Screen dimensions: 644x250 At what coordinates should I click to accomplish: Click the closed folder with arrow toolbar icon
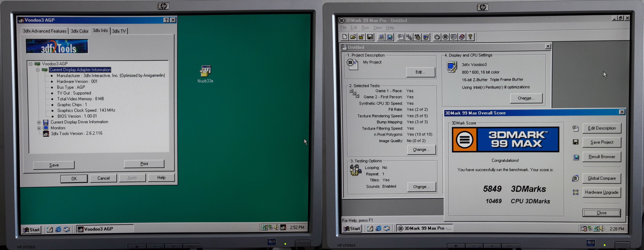coord(361,37)
